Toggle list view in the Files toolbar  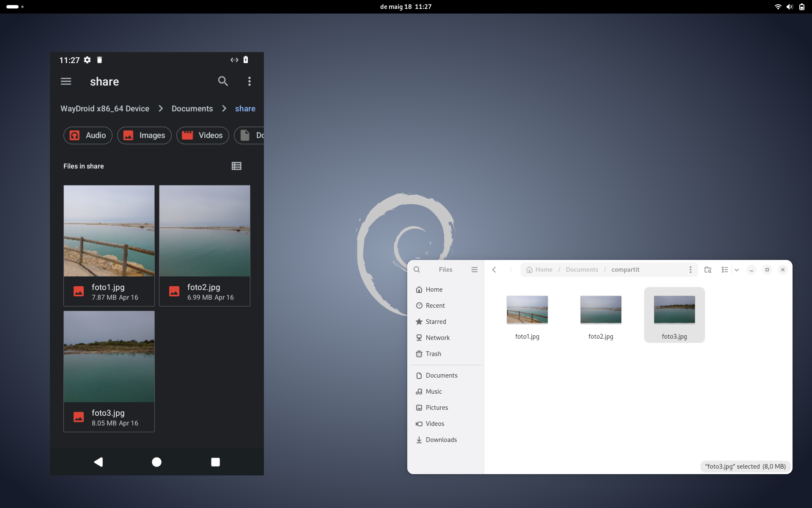725,270
